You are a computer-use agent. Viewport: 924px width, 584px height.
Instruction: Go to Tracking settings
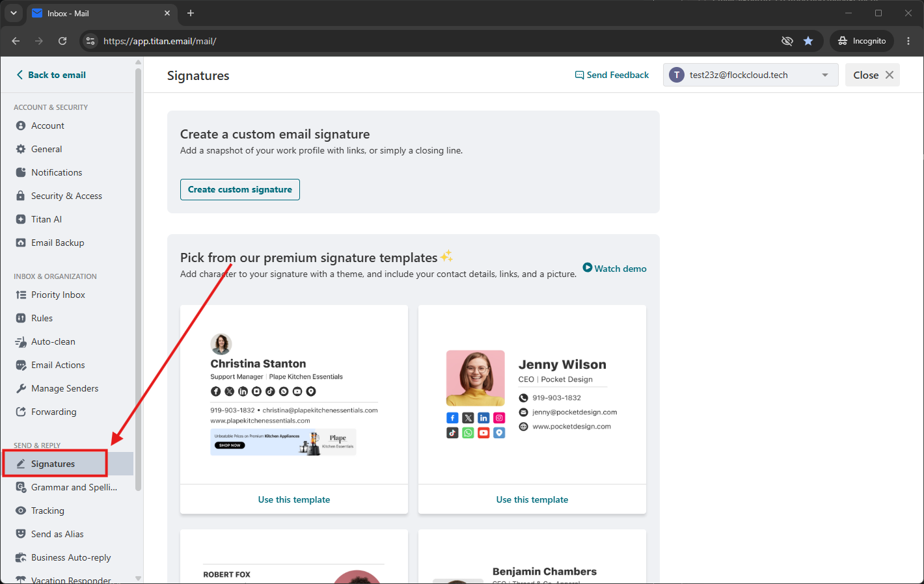click(67, 511)
